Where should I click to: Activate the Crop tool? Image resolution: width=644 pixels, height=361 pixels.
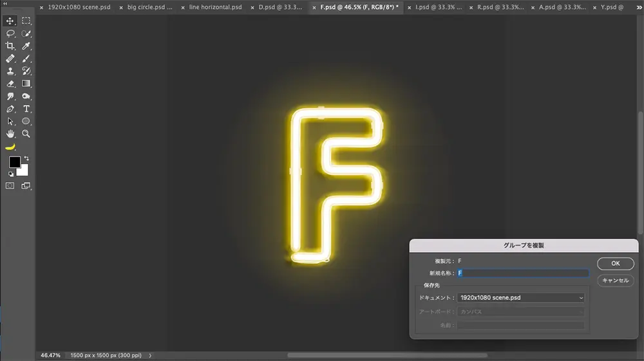click(10, 46)
